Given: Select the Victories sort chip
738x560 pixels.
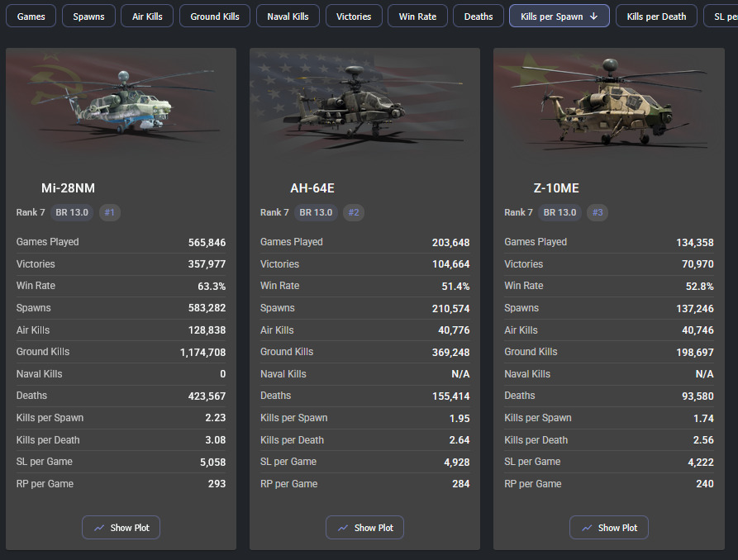Looking at the screenshot, I should click(x=354, y=17).
